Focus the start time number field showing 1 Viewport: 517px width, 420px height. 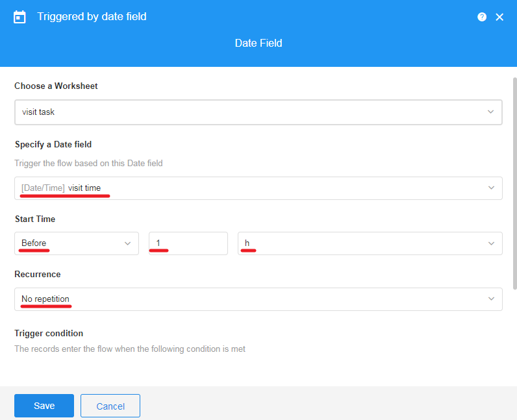188,243
